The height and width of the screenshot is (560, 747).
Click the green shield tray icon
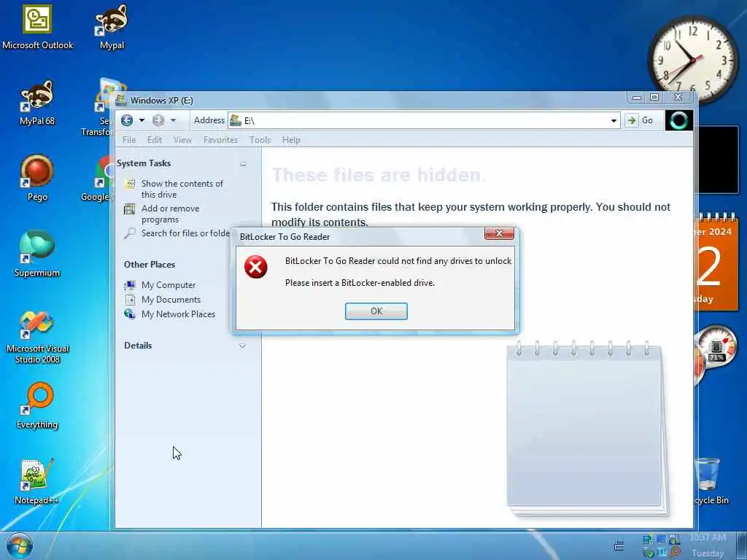point(649,553)
